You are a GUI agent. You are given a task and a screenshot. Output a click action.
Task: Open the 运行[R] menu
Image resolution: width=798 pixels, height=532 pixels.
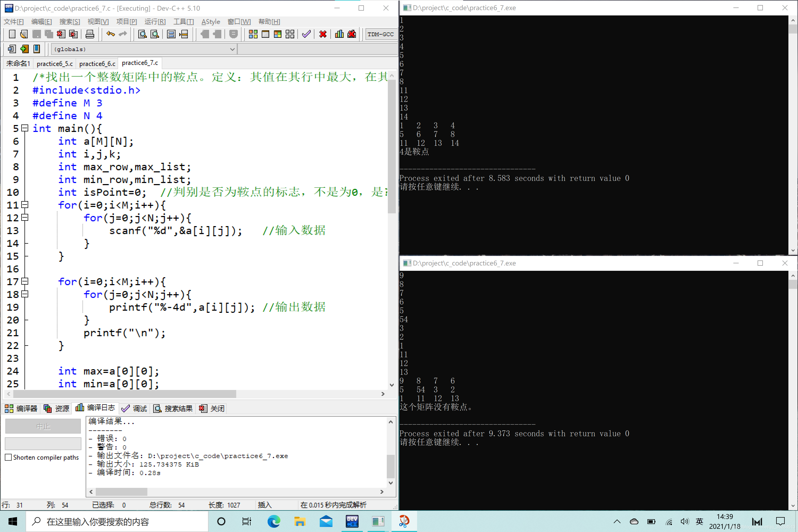click(155, 22)
